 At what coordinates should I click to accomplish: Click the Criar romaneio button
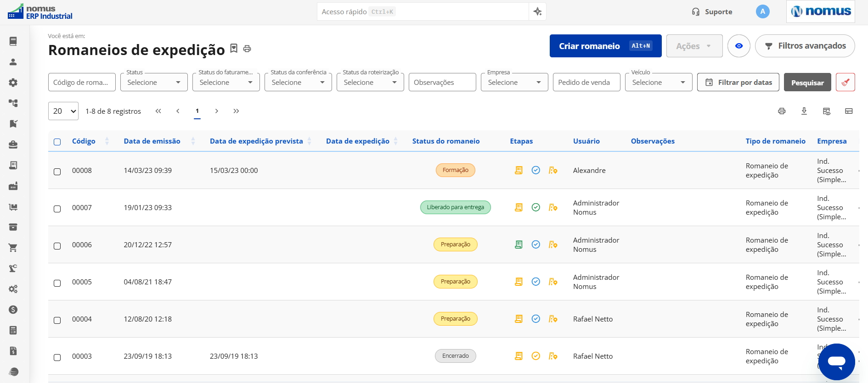(x=606, y=46)
